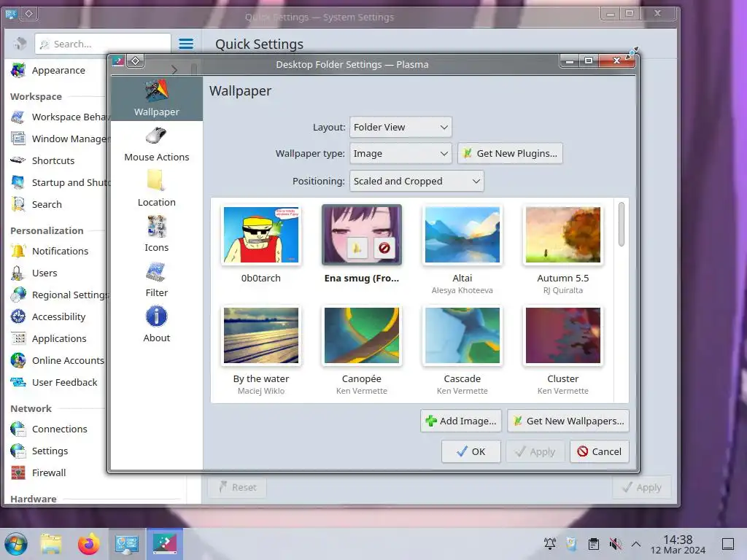Cancel the Desktop Folder Settings dialog
The height and width of the screenshot is (560, 747).
click(x=600, y=451)
